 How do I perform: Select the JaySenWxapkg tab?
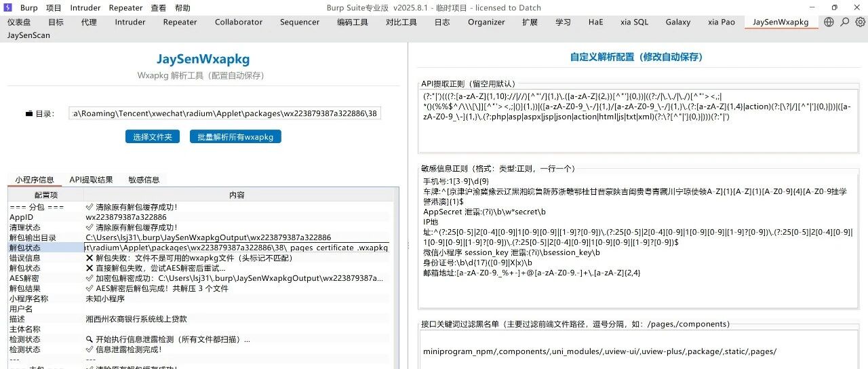pyautogui.click(x=781, y=22)
